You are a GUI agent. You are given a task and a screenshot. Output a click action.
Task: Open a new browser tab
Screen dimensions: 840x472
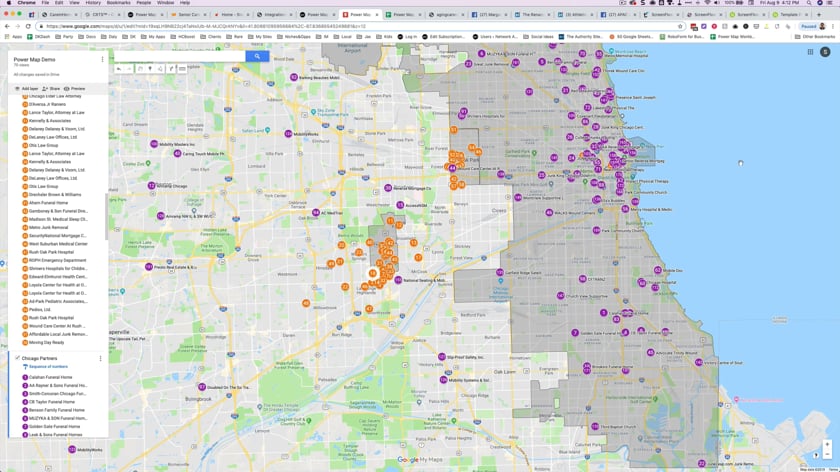819,14
